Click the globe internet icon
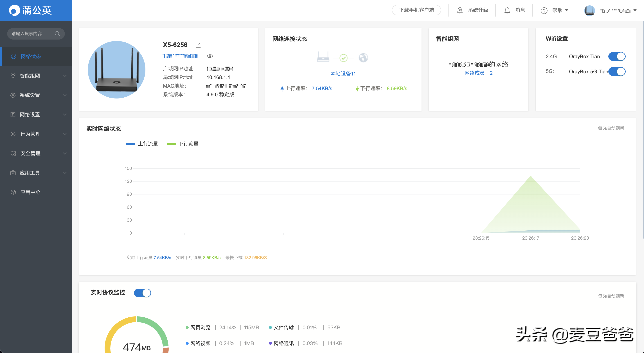Image resolution: width=644 pixels, height=353 pixels. tap(363, 58)
